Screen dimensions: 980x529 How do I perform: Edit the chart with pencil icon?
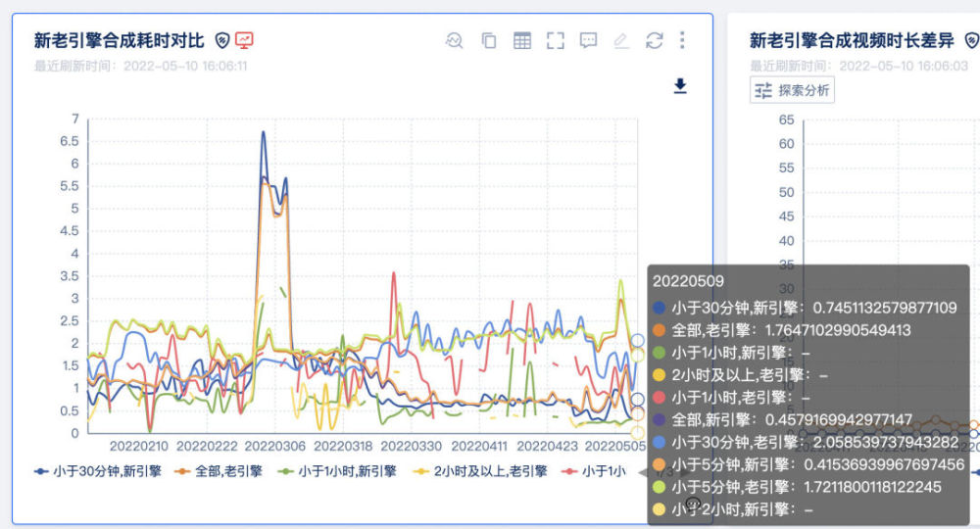click(x=621, y=41)
